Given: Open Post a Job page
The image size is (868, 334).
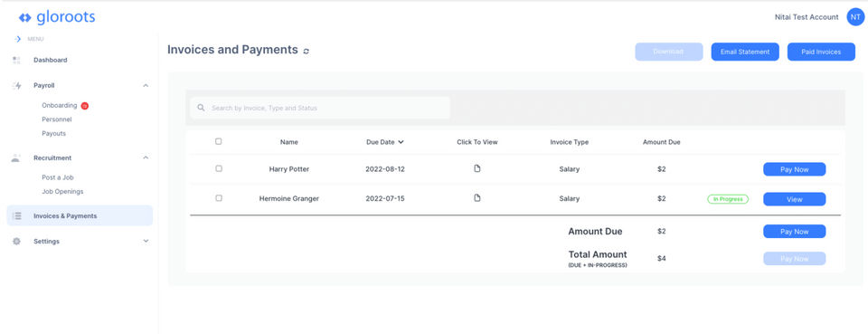Looking at the screenshot, I should pos(58,177).
